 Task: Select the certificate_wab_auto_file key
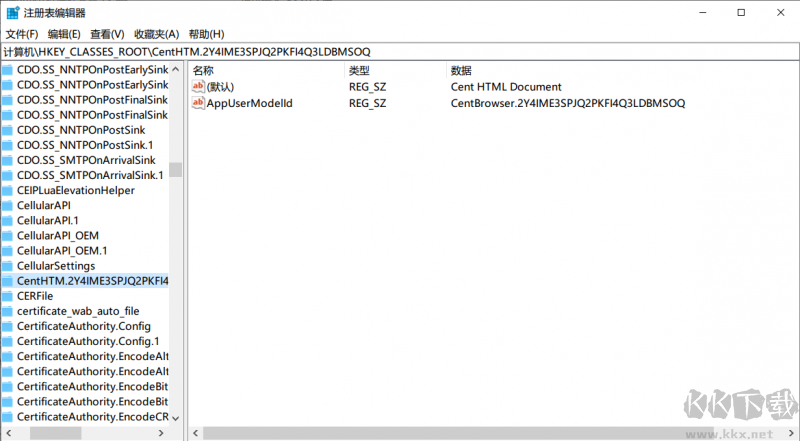[78, 311]
